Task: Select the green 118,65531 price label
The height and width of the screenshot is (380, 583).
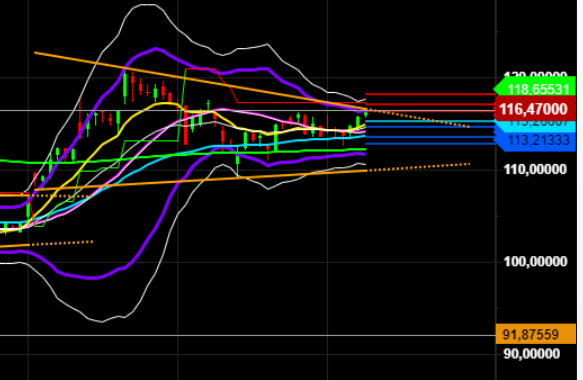Action: click(x=535, y=89)
